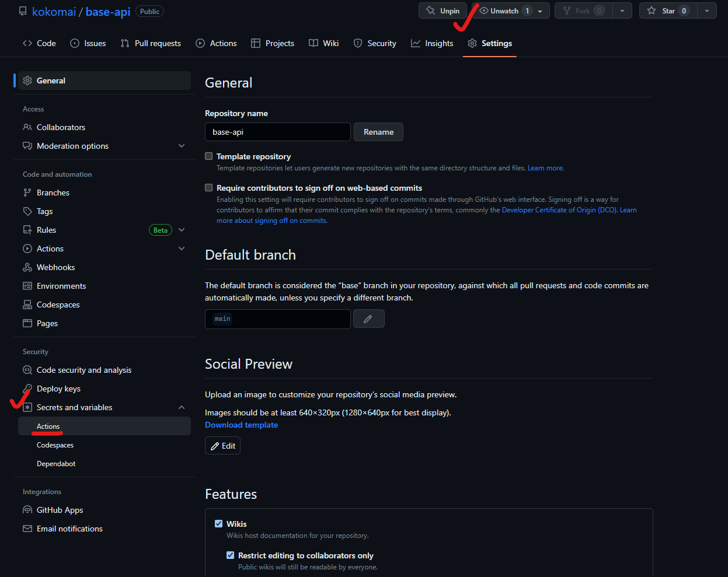The image size is (728, 577).
Task: Select Actions under Secrets and variables
Action: (x=105, y=426)
